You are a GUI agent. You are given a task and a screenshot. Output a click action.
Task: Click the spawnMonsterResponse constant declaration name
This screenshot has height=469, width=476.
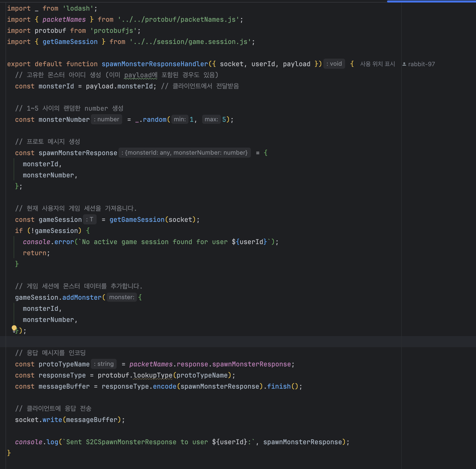(x=78, y=153)
